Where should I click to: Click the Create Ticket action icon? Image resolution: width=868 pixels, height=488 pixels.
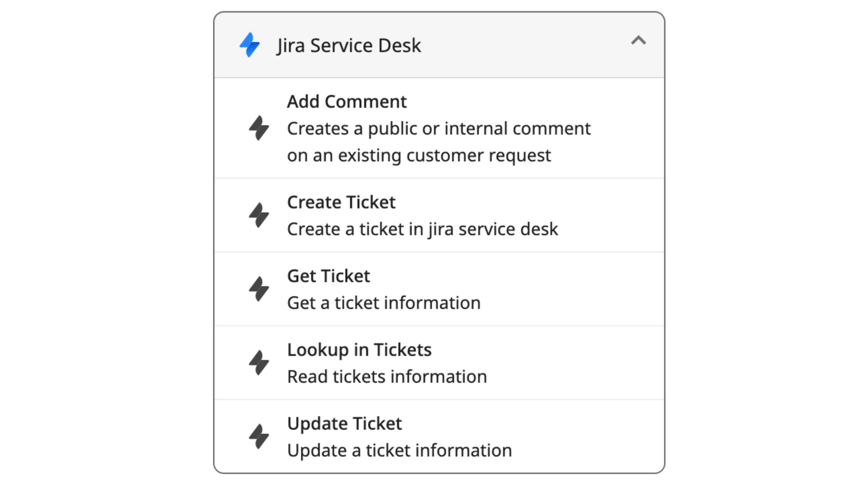[259, 215]
